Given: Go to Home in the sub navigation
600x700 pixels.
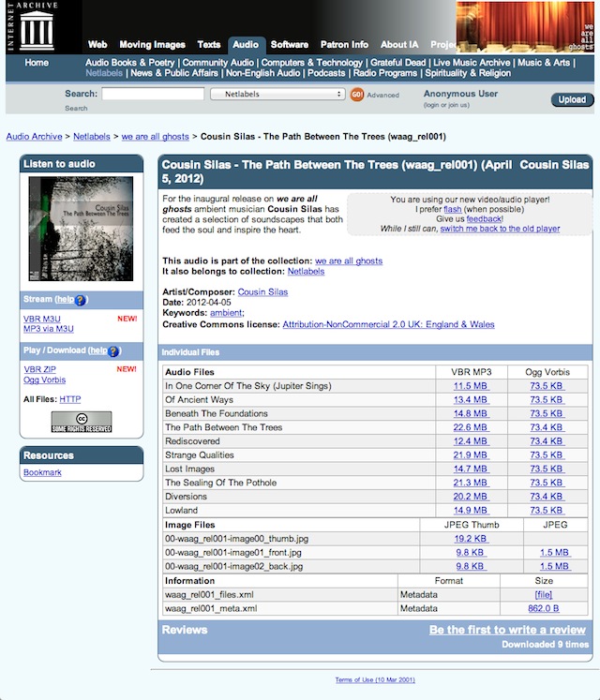Looking at the screenshot, I should [x=37, y=63].
